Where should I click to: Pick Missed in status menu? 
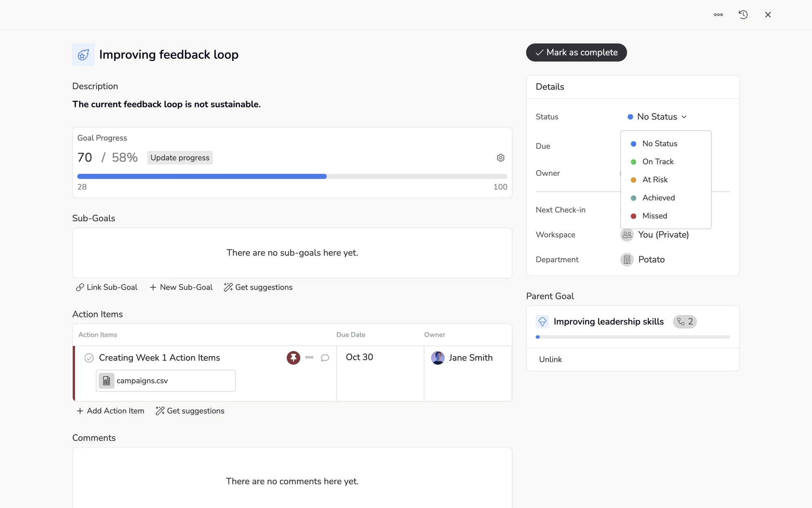[654, 216]
